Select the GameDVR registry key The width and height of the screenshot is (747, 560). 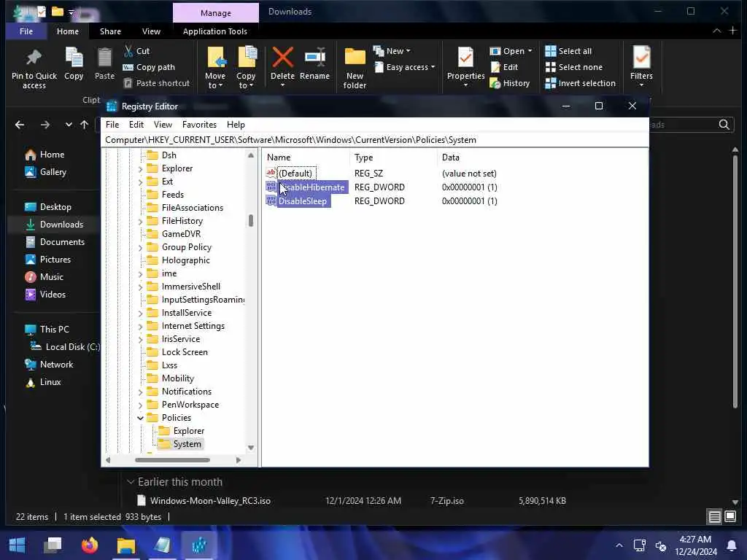(x=181, y=234)
